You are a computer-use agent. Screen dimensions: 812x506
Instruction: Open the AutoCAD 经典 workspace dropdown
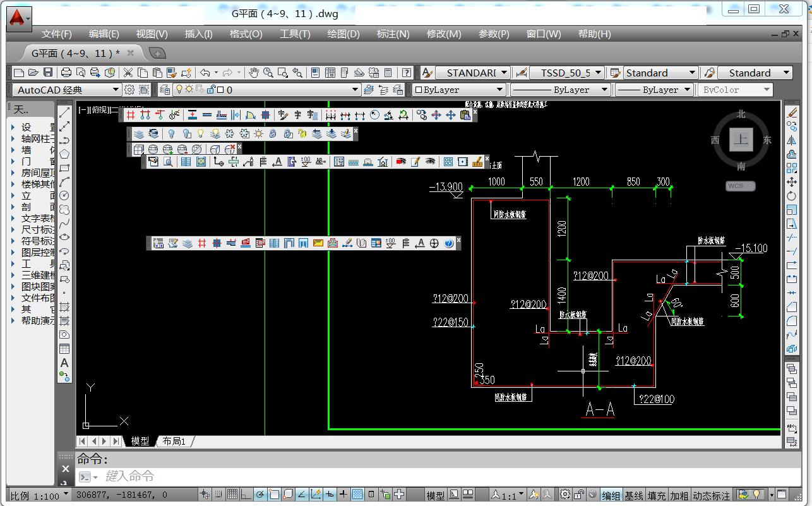[66, 90]
